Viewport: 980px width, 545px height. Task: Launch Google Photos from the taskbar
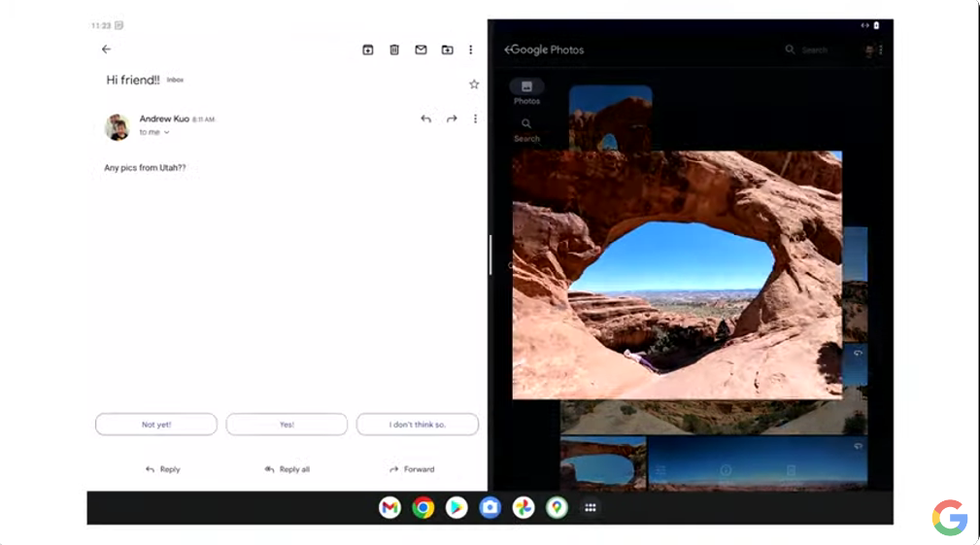[x=524, y=507]
